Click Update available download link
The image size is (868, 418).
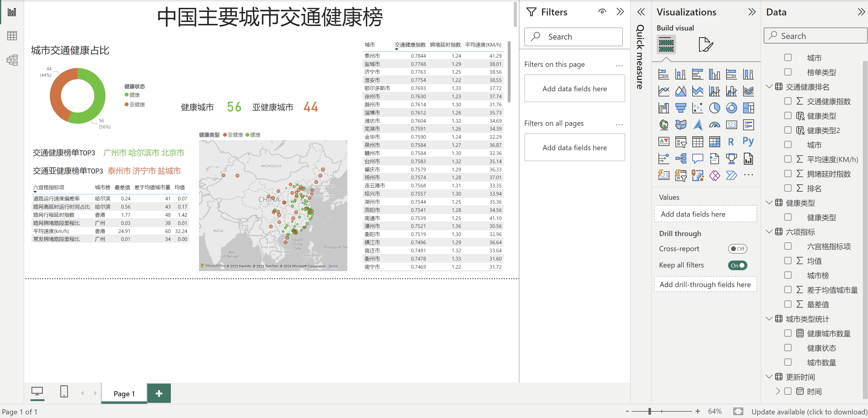pos(809,412)
